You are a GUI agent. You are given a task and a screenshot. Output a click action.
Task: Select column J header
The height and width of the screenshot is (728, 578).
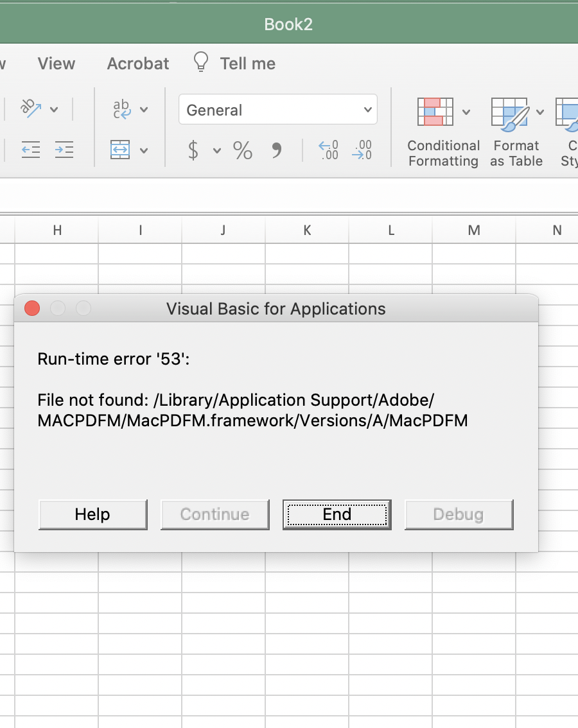coord(223,230)
